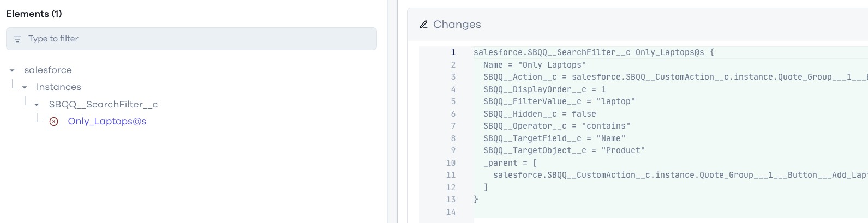Select the Only_Laptops@s element

pos(107,121)
